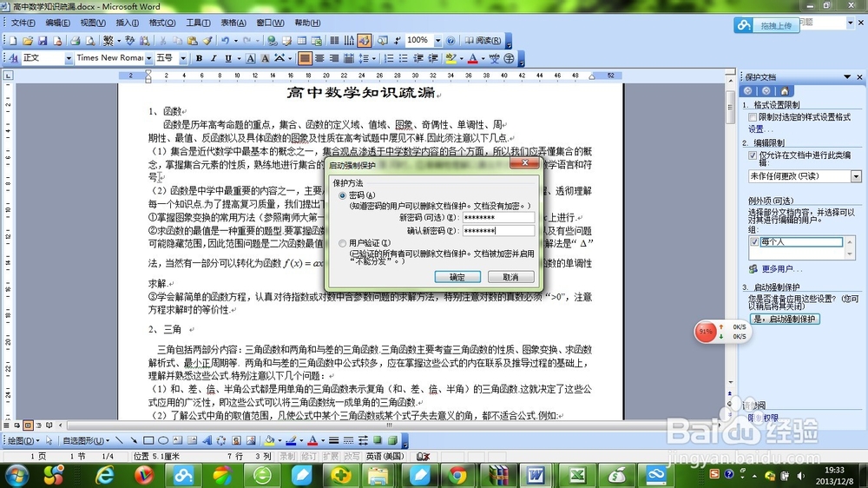Select the Rectangle drawing tool

148,440
